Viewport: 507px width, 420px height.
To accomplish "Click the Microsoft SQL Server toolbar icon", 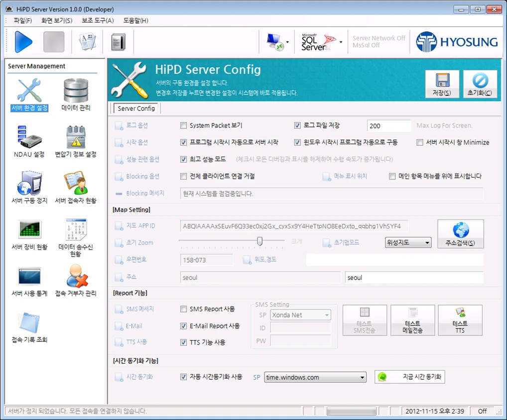I will point(318,42).
